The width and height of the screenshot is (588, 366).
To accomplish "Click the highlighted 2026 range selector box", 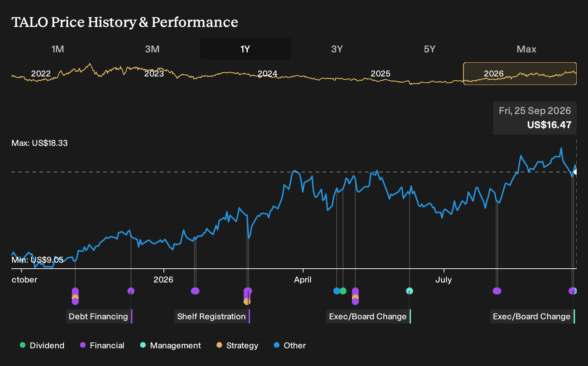I will tap(520, 74).
